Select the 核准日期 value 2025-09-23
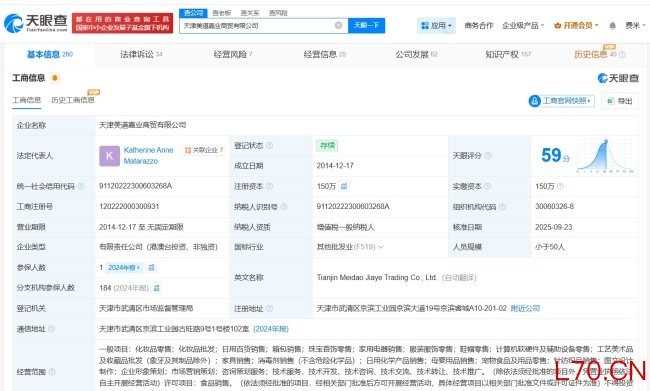This screenshot has height=391, width=650. coord(553,227)
